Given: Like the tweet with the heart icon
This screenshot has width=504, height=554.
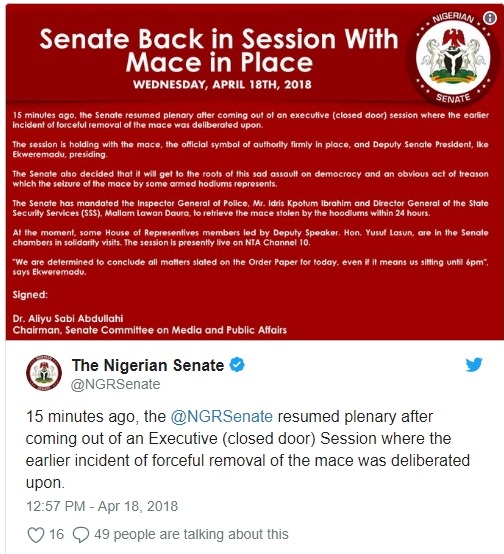Looking at the screenshot, I should (36, 535).
